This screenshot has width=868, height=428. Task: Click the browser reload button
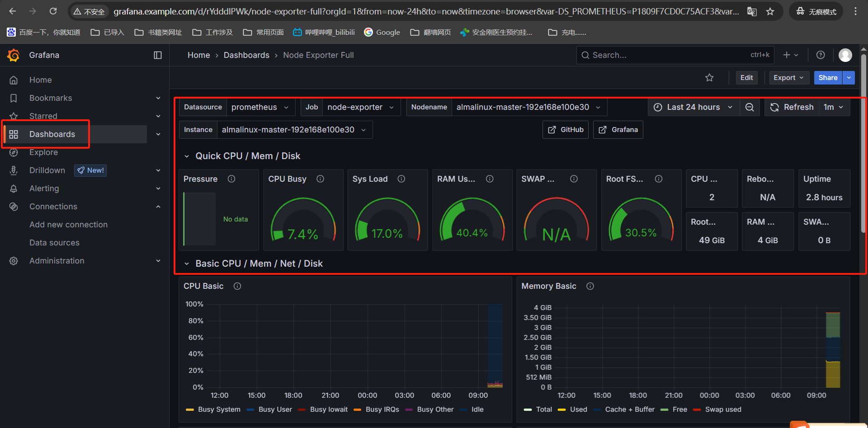53,11
